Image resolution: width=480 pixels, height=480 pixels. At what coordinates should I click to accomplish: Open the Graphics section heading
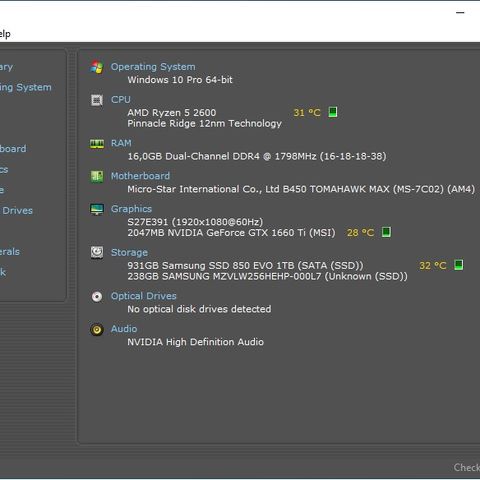click(131, 209)
